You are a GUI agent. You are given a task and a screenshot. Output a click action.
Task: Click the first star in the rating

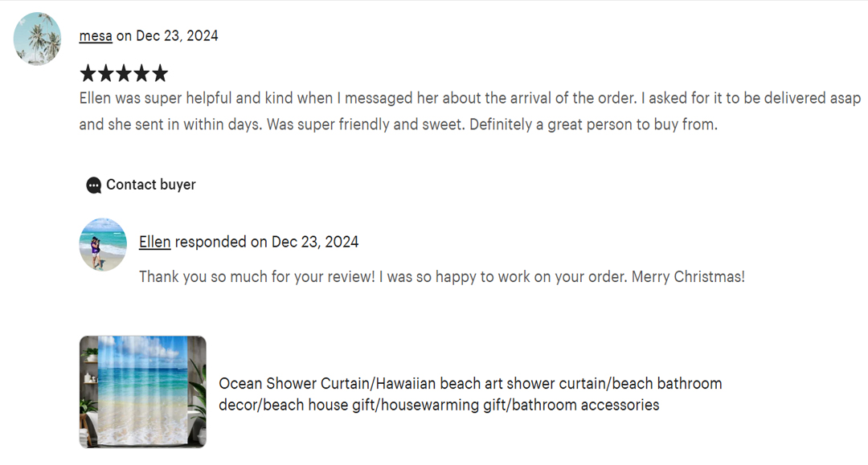[88, 75]
